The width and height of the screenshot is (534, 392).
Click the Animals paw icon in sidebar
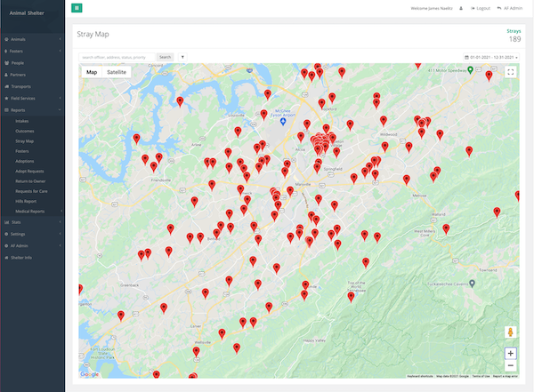click(x=6, y=39)
